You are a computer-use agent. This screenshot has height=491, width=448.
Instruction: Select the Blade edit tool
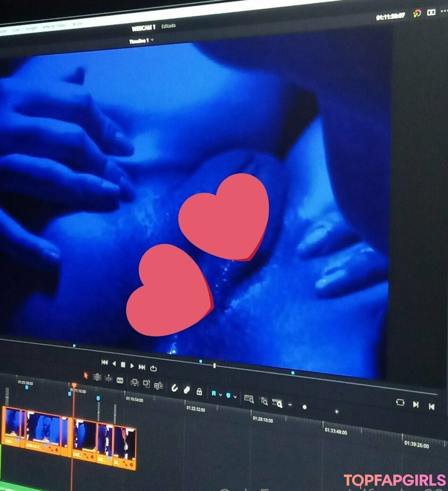click(120, 380)
